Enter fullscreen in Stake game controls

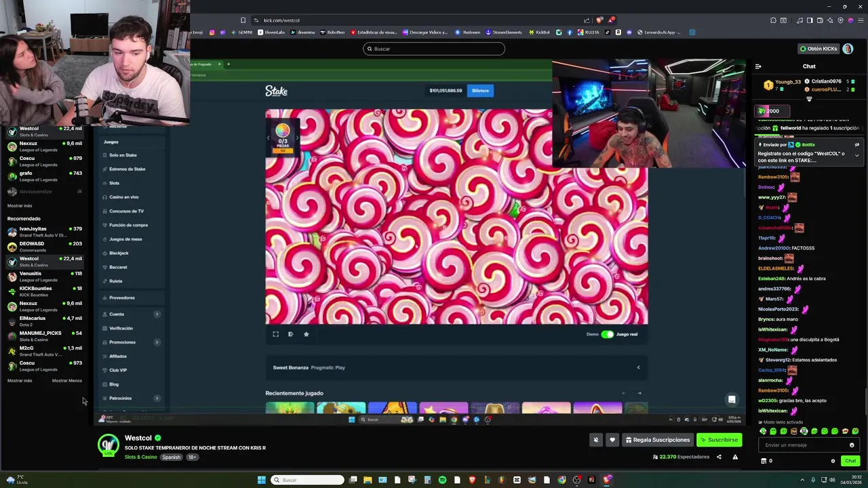coord(275,334)
